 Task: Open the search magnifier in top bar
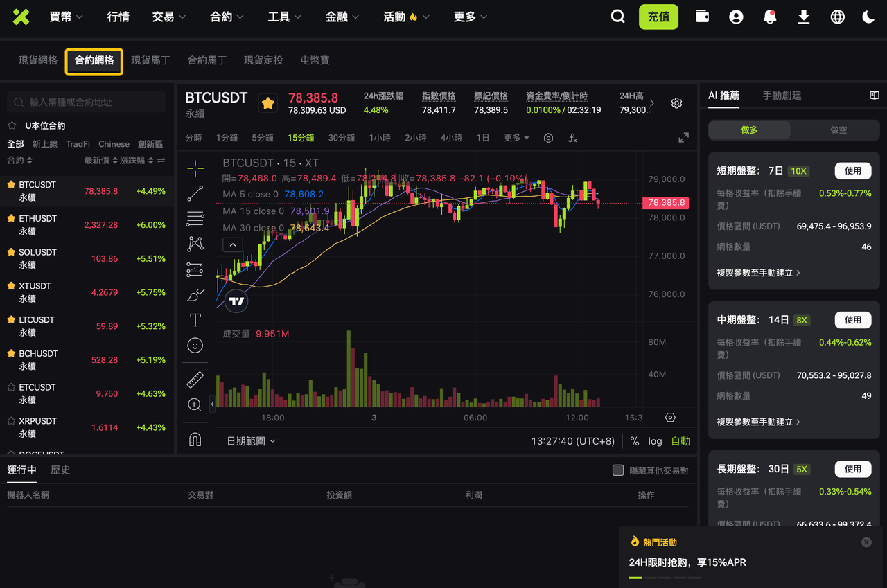617,17
